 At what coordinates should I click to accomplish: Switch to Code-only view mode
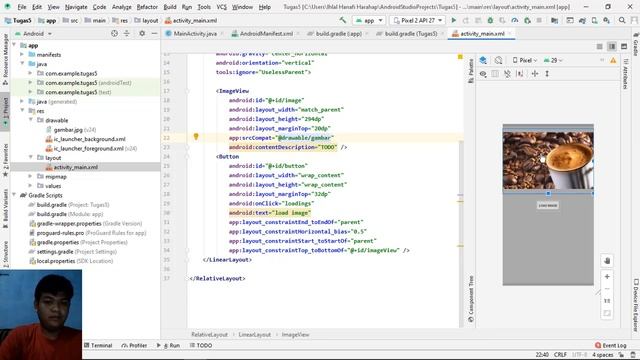point(599,47)
